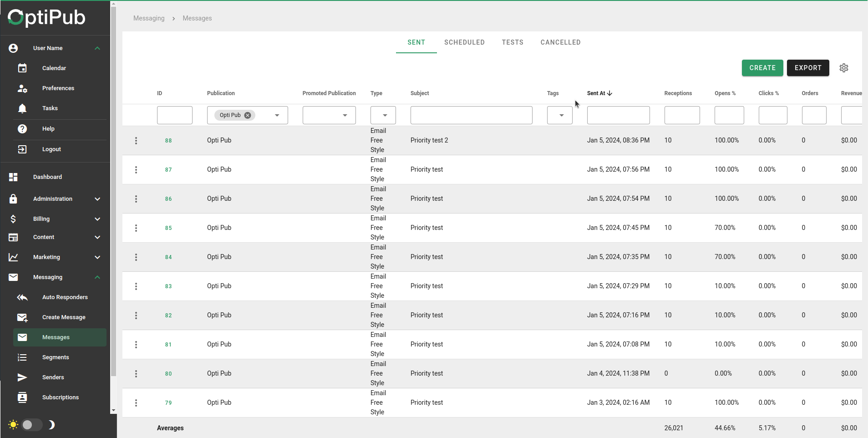Image resolution: width=868 pixels, height=438 pixels.
Task: Expand the Marketing section
Action: 97,257
